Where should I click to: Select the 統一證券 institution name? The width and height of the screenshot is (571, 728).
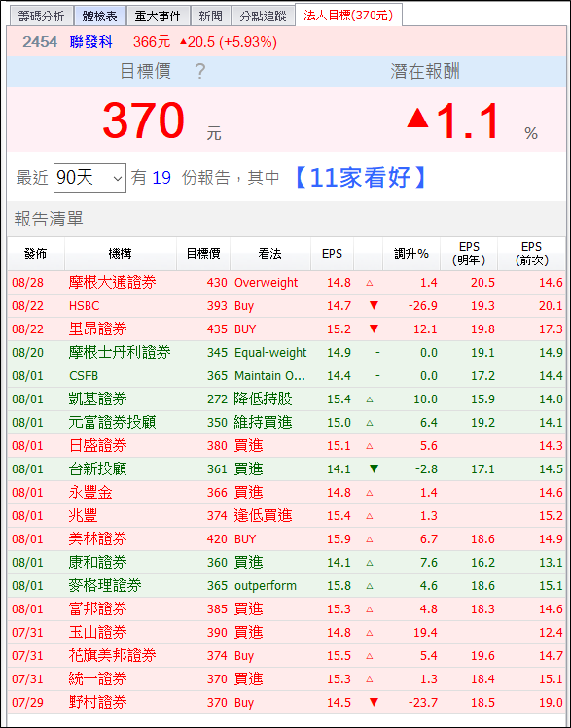pyautogui.click(x=98, y=679)
